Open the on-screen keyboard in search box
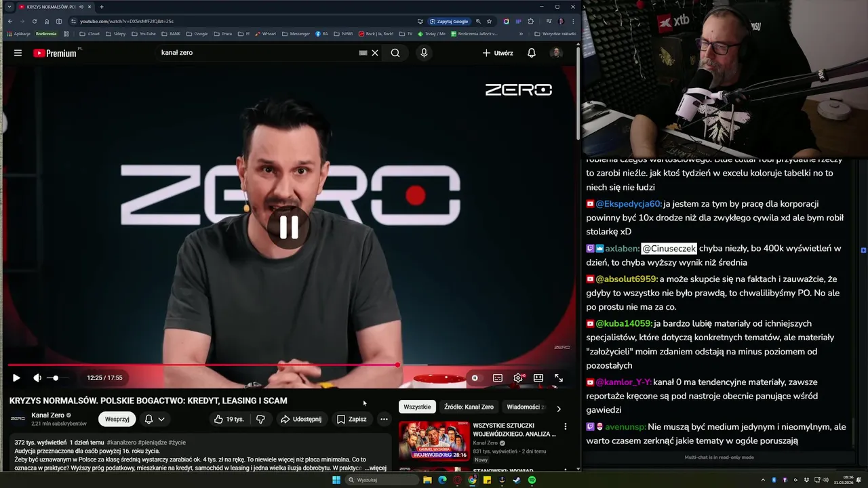Screen dimensions: 868x488 (x=363, y=53)
